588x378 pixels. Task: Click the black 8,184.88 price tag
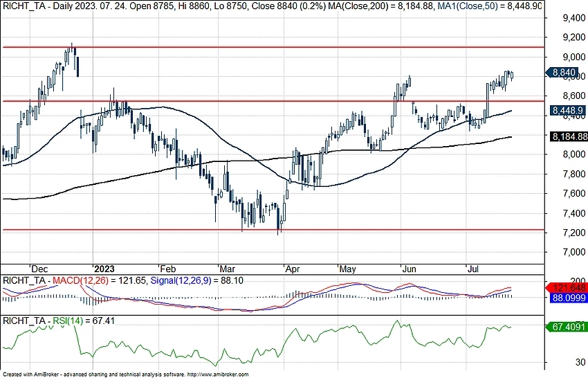tap(569, 136)
